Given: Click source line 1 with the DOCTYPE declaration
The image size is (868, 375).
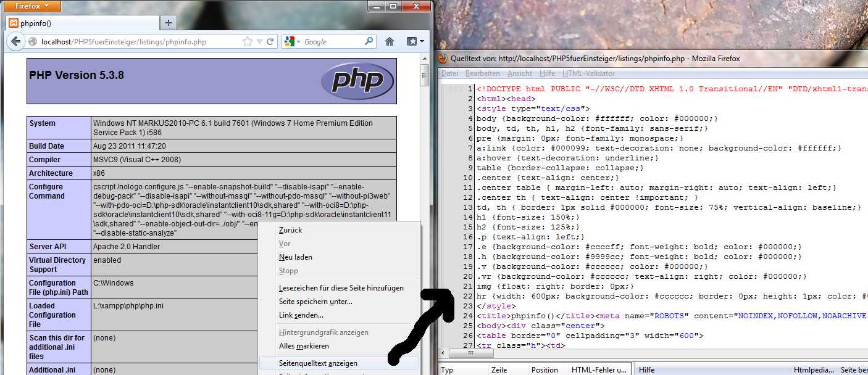Looking at the screenshot, I should point(672,89).
